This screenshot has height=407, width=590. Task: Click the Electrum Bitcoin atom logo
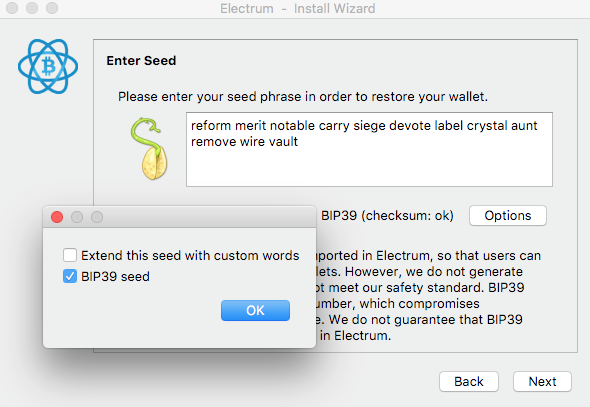(x=48, y=66)
